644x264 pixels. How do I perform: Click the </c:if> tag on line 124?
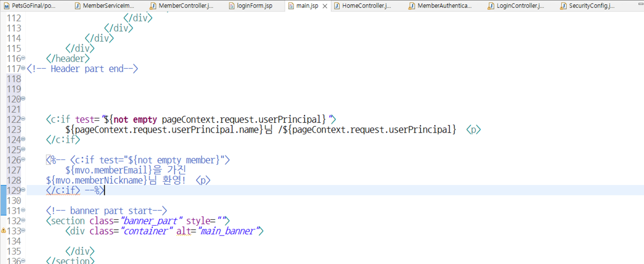point(63,140)
